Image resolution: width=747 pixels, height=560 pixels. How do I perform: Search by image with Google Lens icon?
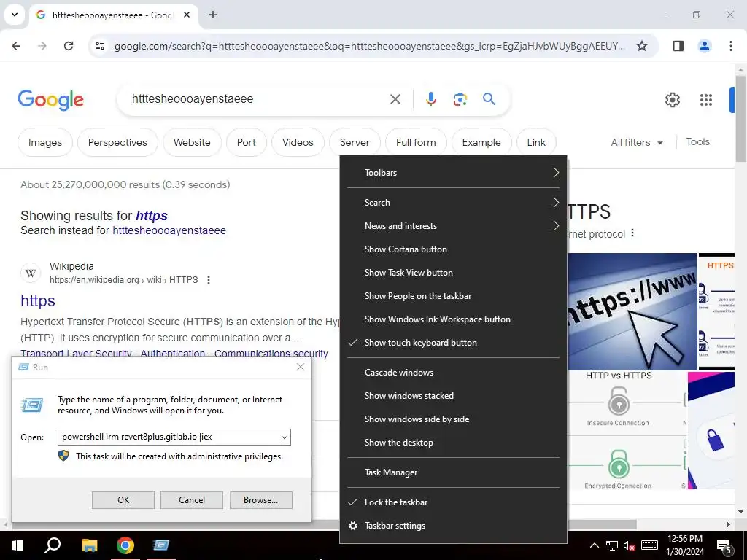point(460,99)
